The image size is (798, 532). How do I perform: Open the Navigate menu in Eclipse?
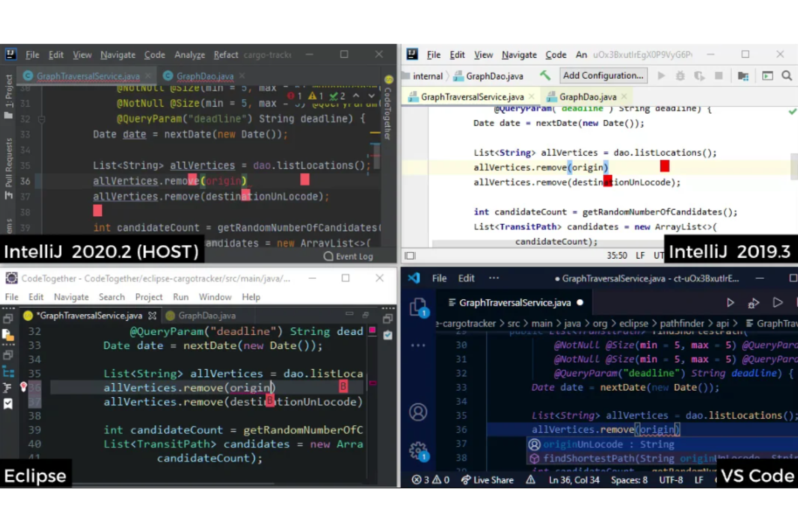point(71,297)
